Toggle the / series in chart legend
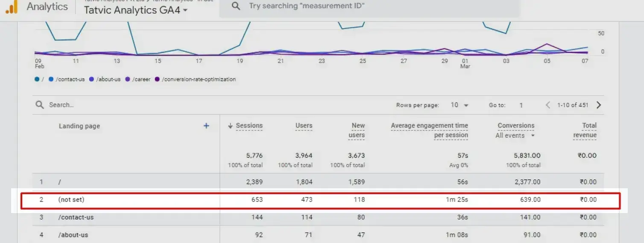 pos(39,80)
